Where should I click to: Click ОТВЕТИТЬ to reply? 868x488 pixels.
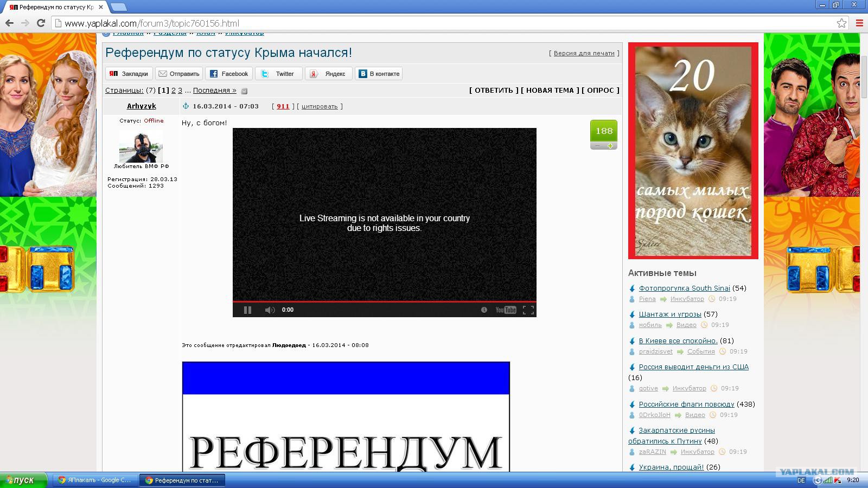point(494,91)
